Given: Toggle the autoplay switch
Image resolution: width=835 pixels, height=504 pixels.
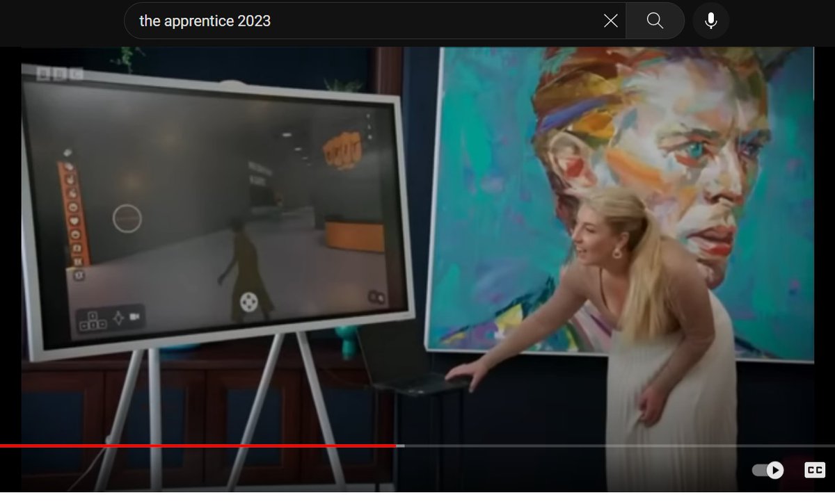Looking at the screenshot, I should (768, 471).
